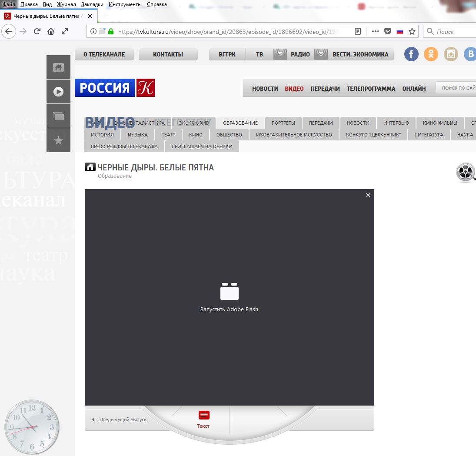Select ИСТОРИЯ category tab
Viewport: 476px width, 456px height.
(102, 134)
